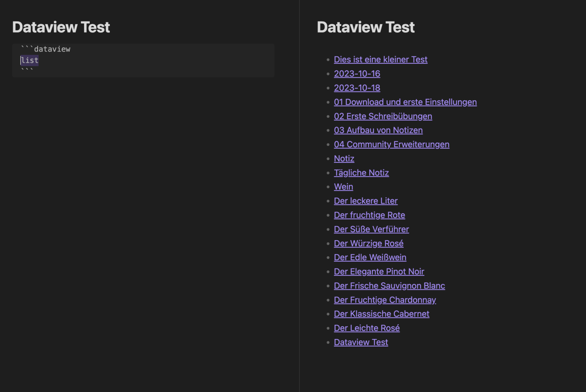Open 01 Download und erste Einstellungen
This screenshot has width=586, height=392.
405,102
